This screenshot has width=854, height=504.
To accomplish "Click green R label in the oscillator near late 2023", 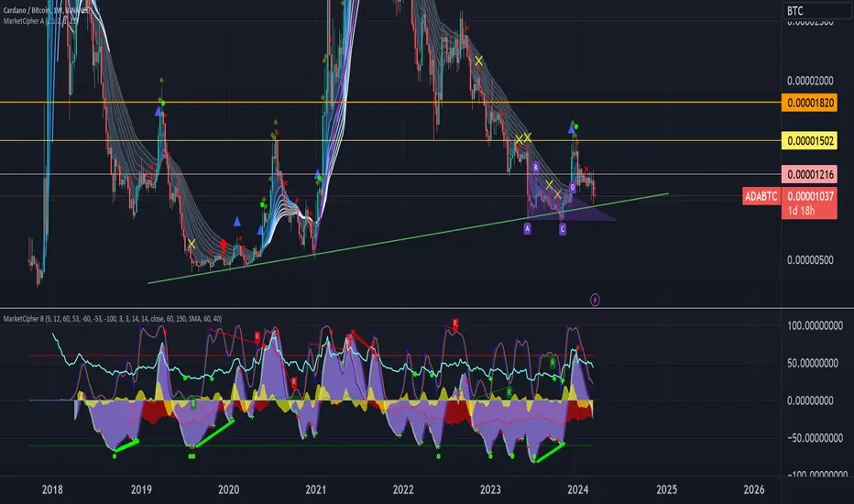I will [x=553, y=362].
